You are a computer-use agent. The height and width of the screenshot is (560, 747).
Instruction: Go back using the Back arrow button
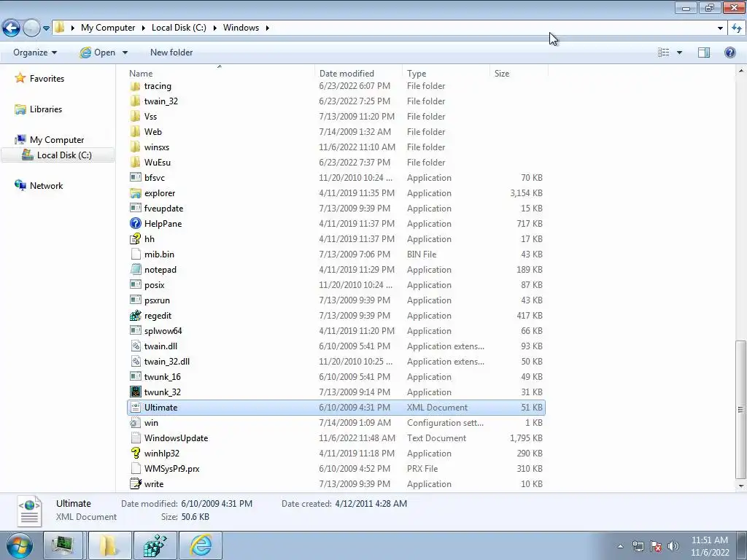pos(12,28)
